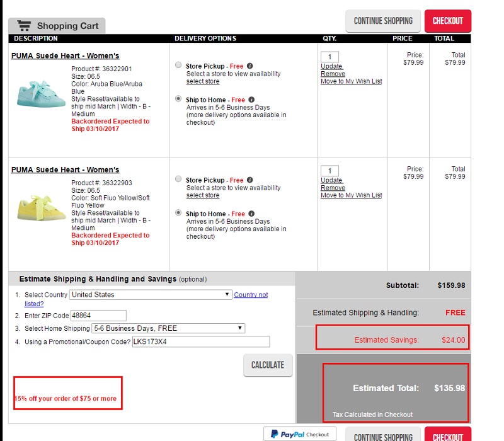The height and width of the screenshot is (441, 504).
Task: Click Update under Yellow shoe quantity
Action: click(x=332, y=180)
